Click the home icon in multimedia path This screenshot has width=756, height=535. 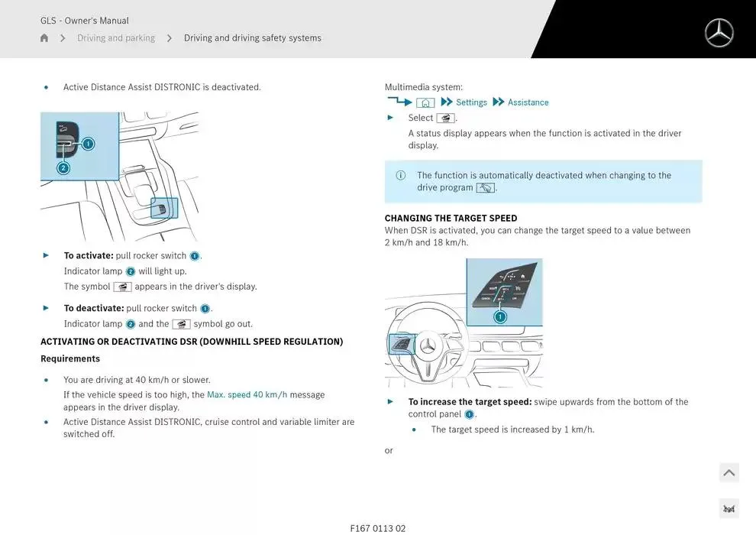(x=425, y=102)
